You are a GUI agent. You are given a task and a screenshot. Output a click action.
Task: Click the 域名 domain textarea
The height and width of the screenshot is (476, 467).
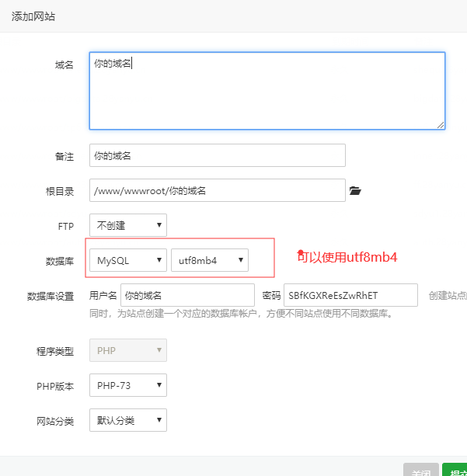point(267,91)
